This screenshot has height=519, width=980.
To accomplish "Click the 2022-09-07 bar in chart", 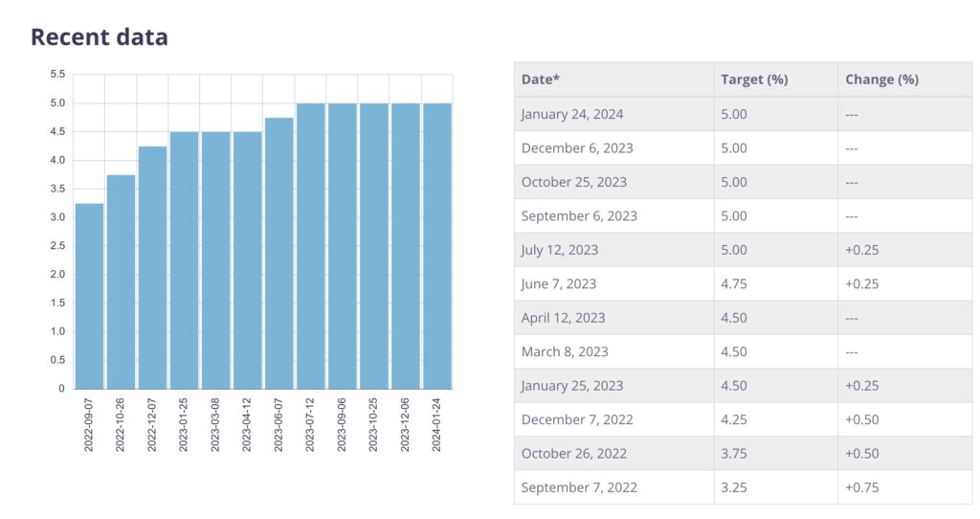I will tap(89, 296).
